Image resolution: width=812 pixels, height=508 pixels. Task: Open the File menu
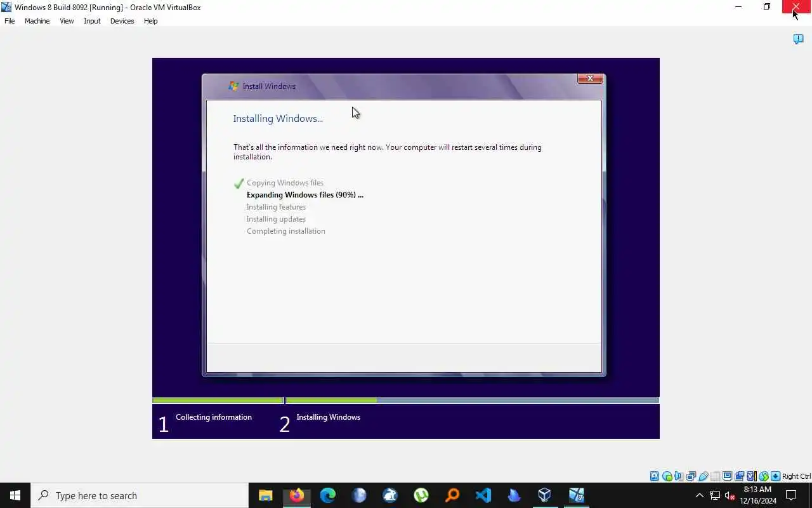tap(10, 21)
